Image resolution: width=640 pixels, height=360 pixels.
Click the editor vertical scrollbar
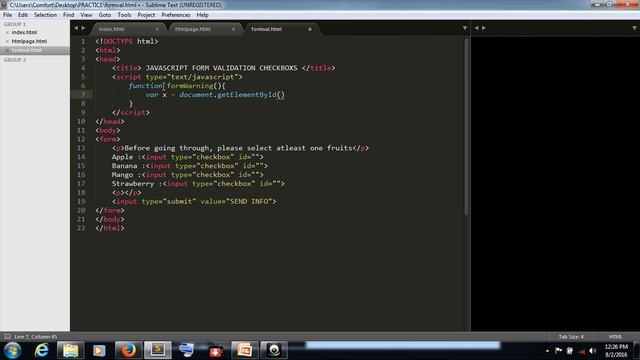(x=466, y=127)
